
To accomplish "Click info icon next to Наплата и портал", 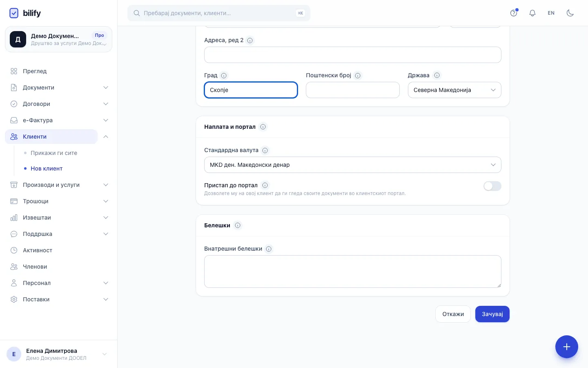I will tap(263, 127).
